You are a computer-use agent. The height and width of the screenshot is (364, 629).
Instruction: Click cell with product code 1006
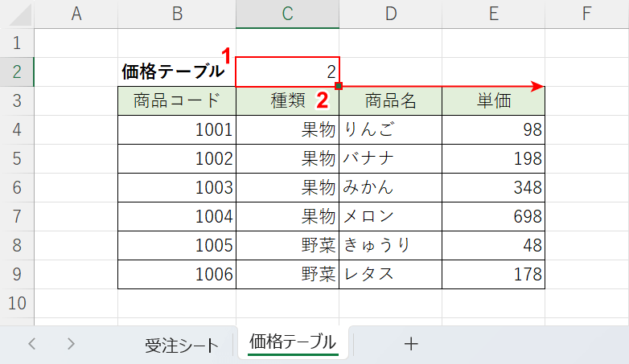(177, 274)
